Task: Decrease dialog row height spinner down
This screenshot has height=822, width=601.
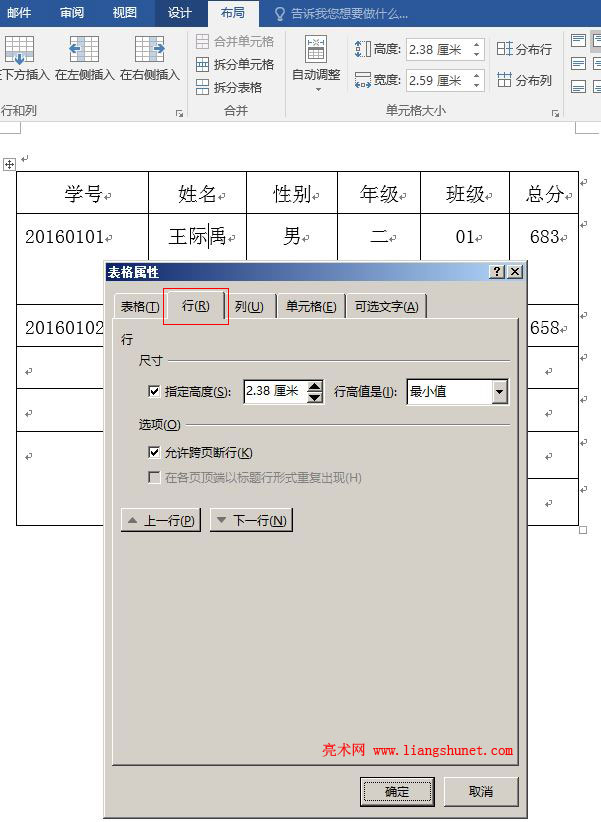Action: tap(315, 397)
